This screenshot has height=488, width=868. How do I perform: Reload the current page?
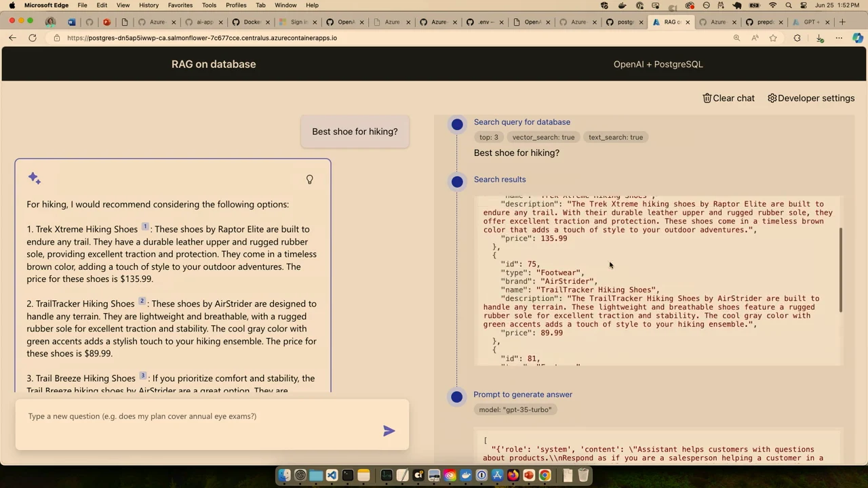(32, 38)
